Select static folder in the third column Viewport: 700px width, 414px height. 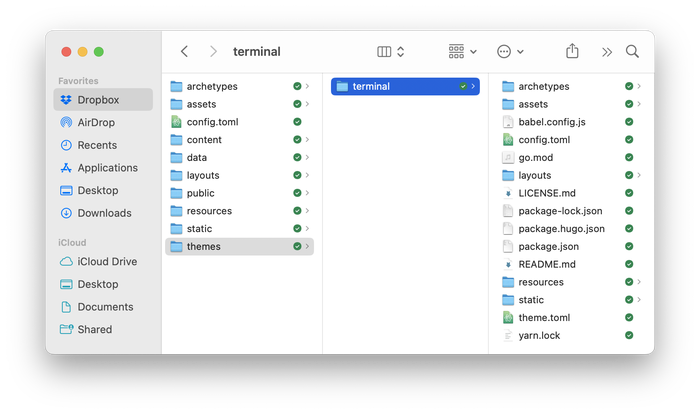point(531,300)
